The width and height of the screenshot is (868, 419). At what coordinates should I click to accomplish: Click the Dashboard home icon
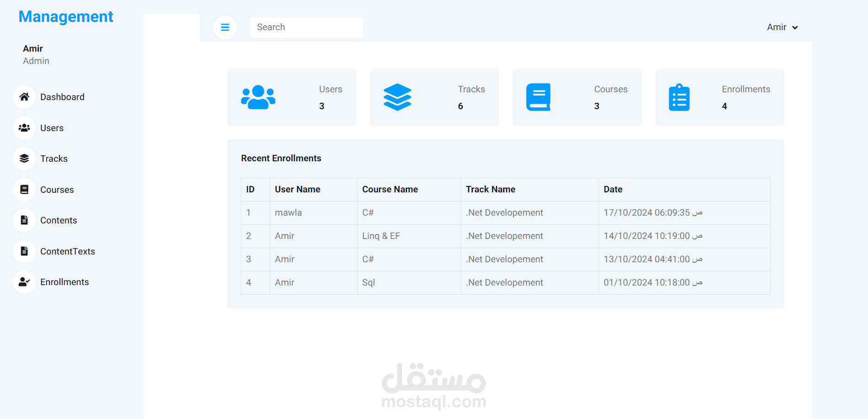click(24, 97)
